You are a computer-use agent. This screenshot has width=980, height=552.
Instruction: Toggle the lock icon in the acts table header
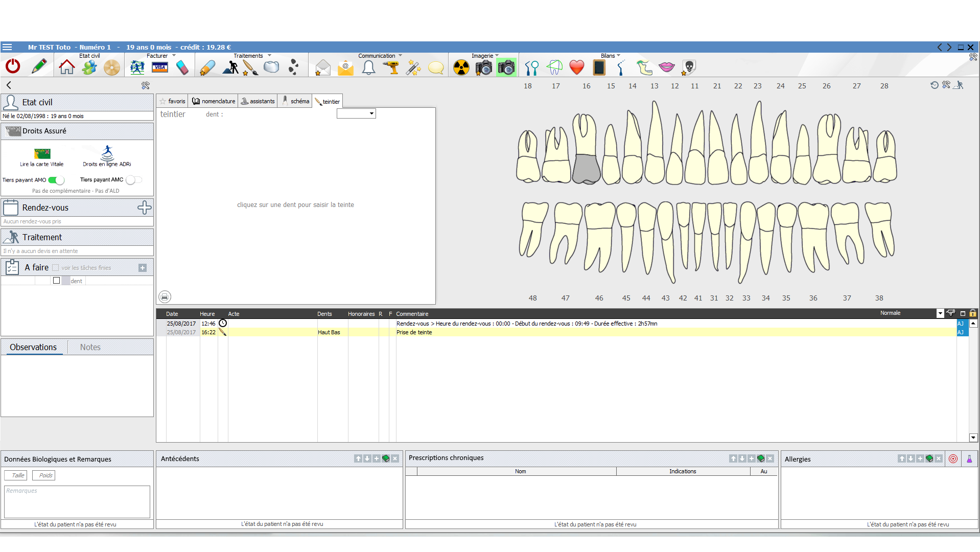973,313
